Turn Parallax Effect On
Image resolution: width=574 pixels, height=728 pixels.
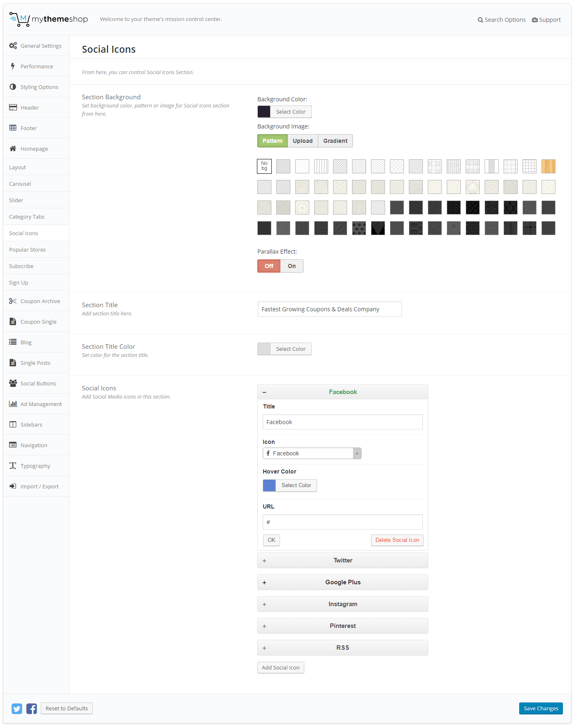click(x=292, y=266)
